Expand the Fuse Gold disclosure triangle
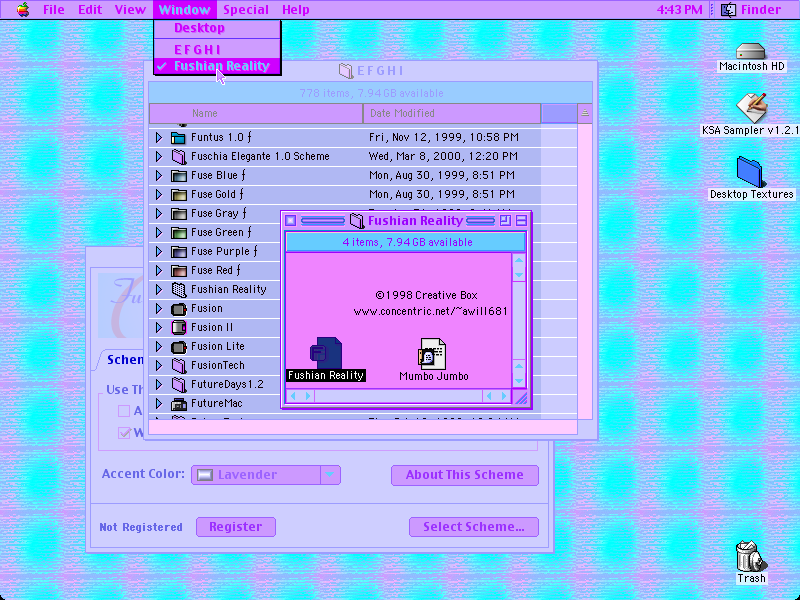 pos(159,194)
